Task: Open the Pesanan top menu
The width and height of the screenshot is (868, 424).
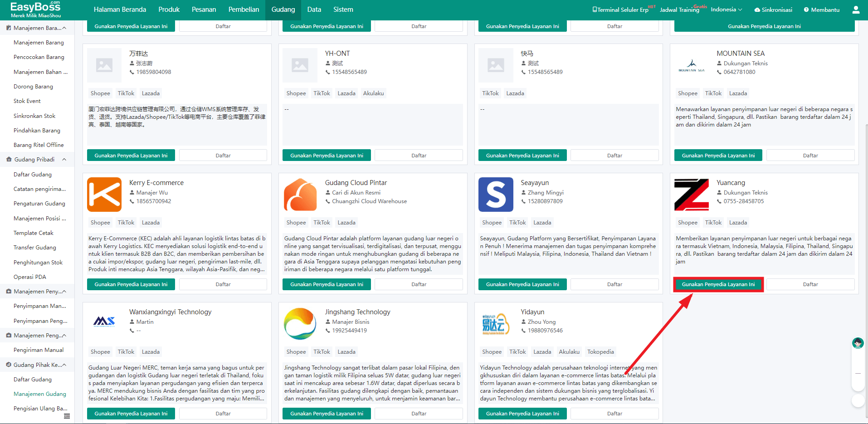Action: click(204, 10)
